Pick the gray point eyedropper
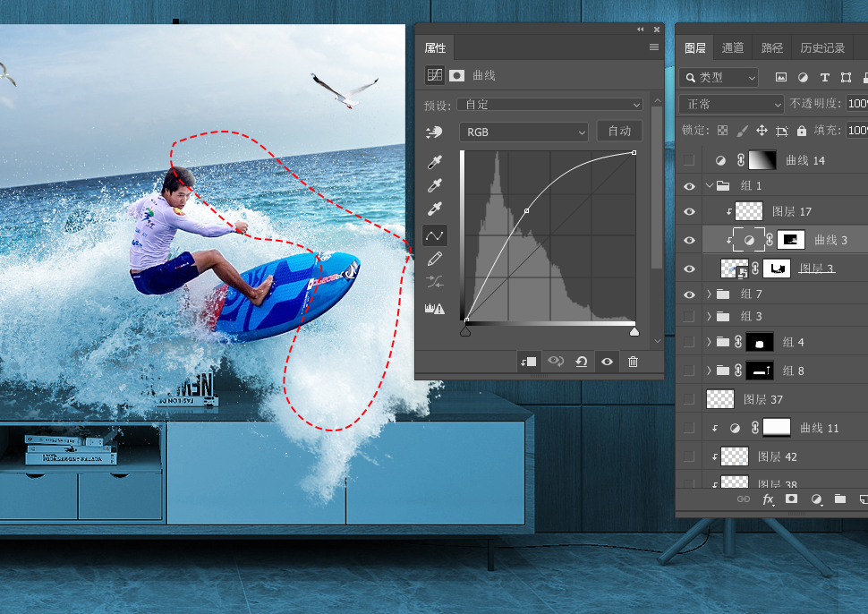This screenshot has height=614, width=868. 435,185
